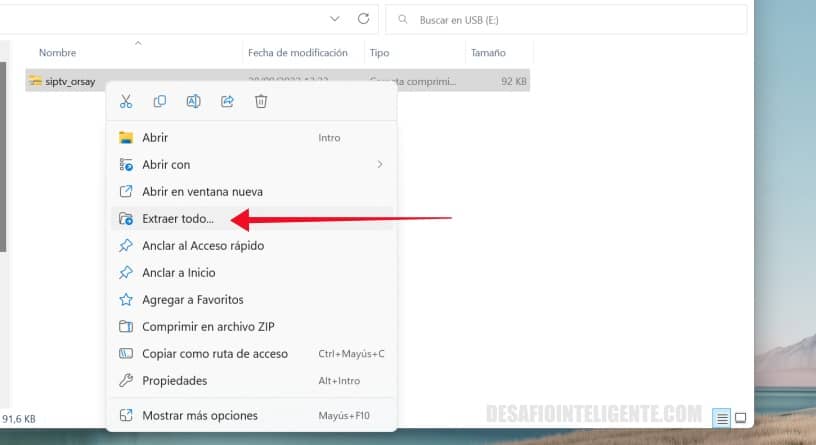Viewport: 816px width, 445px height.
Task: Sort by 'Fecha de modificación' column header
Action: tap(297, 52)
